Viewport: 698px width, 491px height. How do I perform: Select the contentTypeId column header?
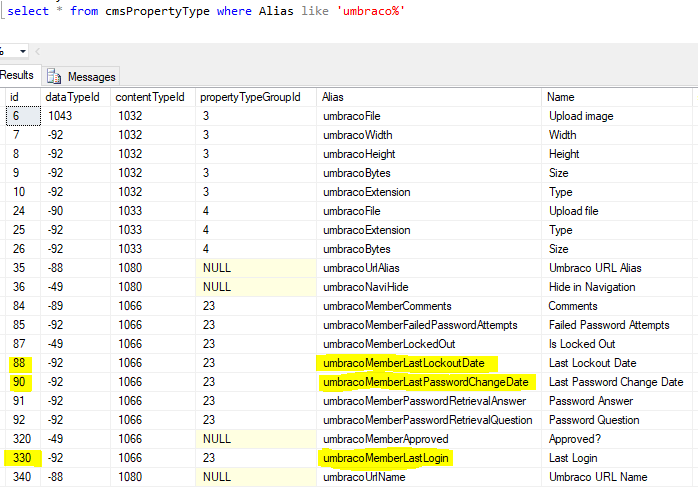(x=153, y=97)
